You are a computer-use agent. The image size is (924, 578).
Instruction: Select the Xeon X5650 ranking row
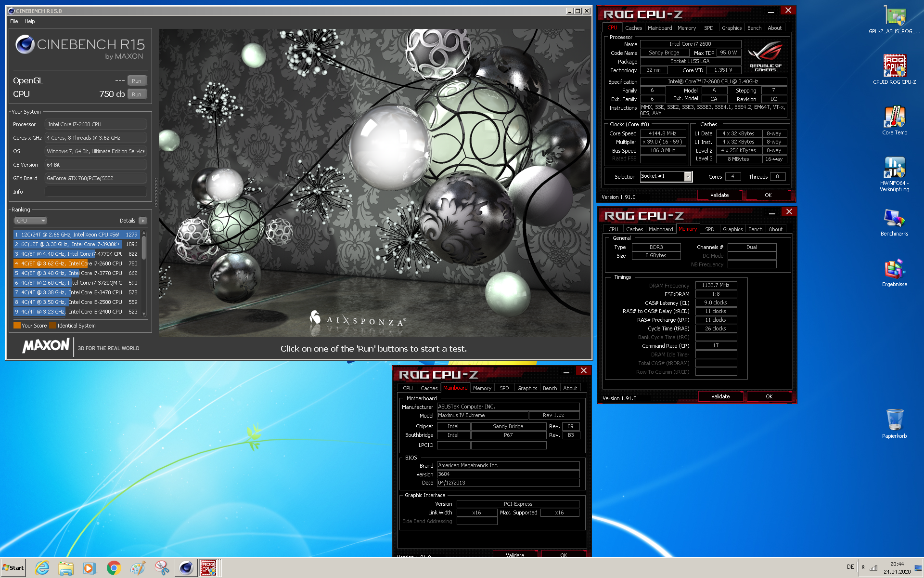click(77, 235)
